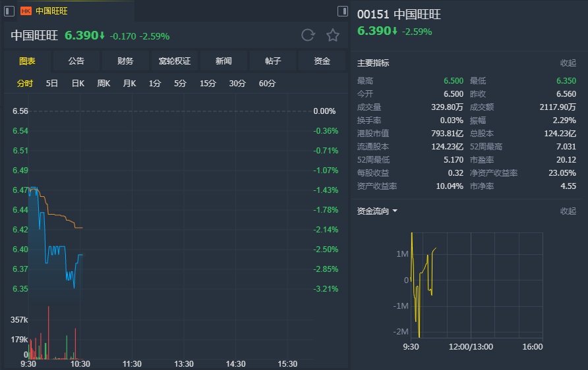Click the 昨收 value 6.560
Viewport: 588px width, 370px height.
pyautogui.click(x=566, y=93)
